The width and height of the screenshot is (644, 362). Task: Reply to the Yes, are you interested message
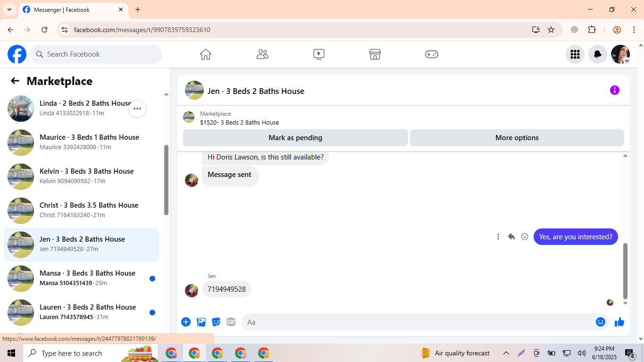511,236
